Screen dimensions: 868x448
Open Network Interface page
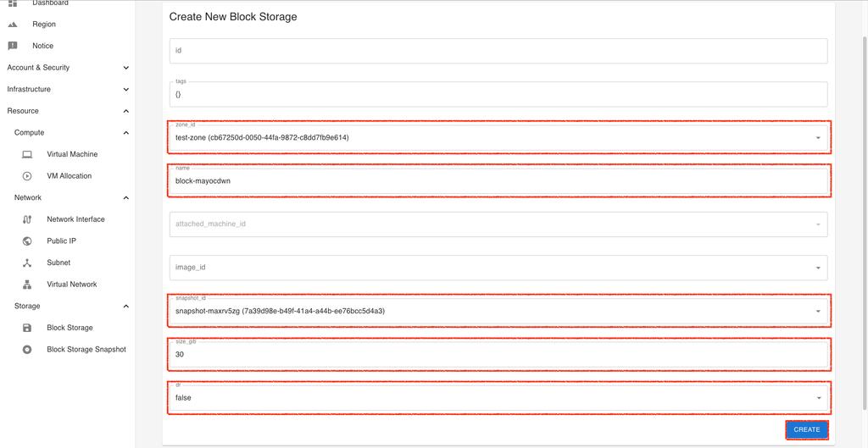(x=75, y=219)
